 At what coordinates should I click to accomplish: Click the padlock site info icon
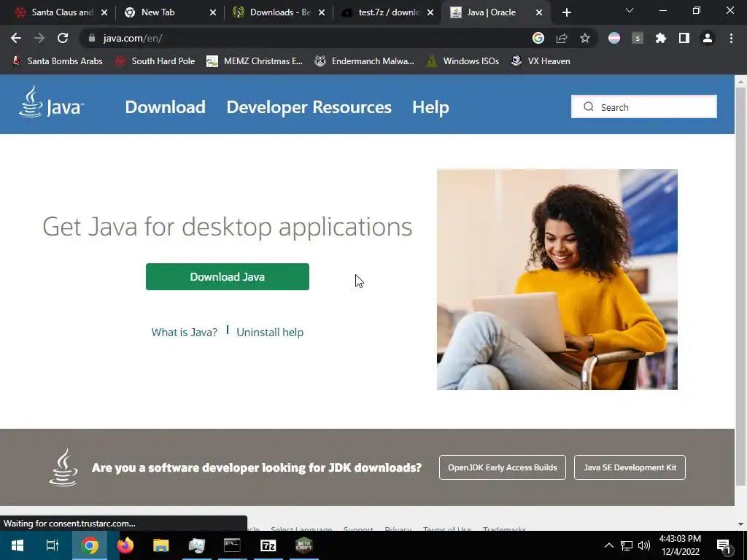[92, 38]
